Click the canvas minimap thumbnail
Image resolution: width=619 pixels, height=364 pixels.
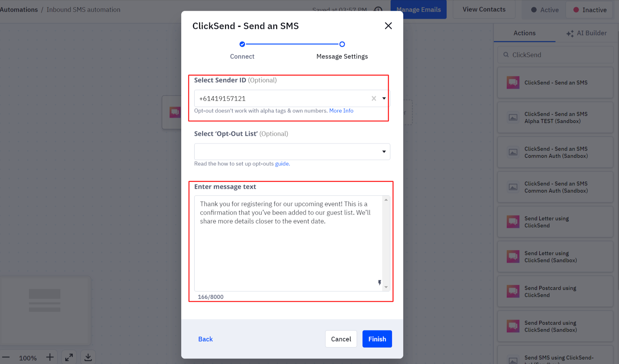click(45, 311)
